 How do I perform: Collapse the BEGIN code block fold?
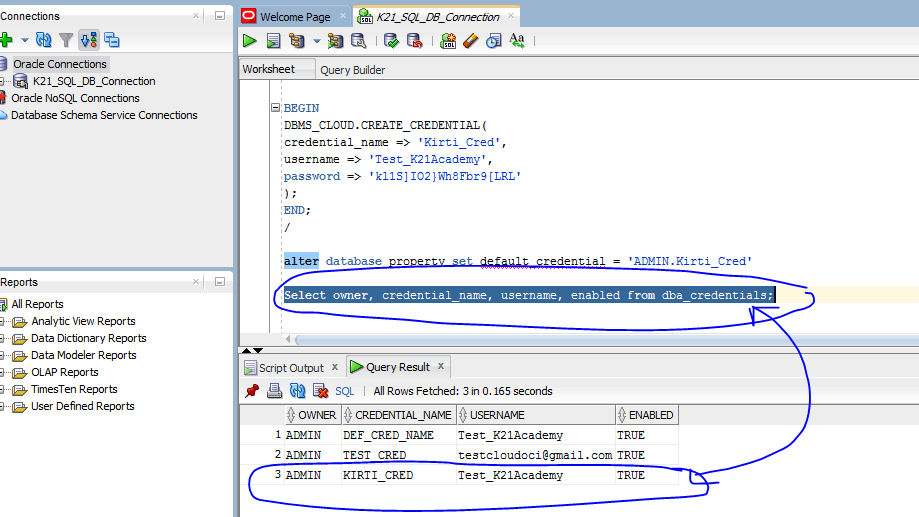[x=275, y=108]
